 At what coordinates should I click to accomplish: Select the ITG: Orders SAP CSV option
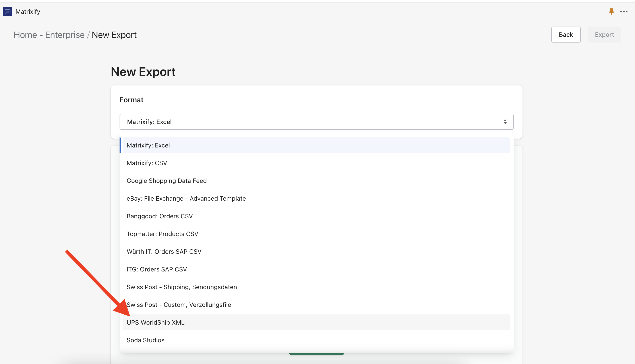[x=157, y=269]
